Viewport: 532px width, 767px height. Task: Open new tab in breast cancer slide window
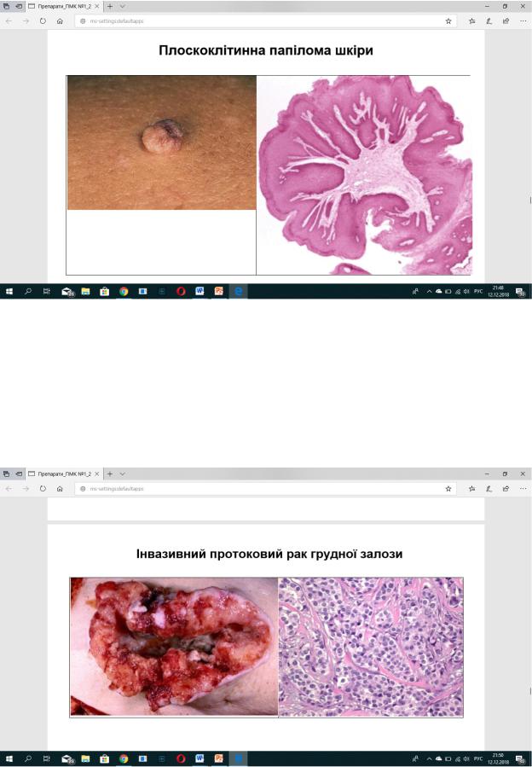pyautogui.click(x=110, y=474)
